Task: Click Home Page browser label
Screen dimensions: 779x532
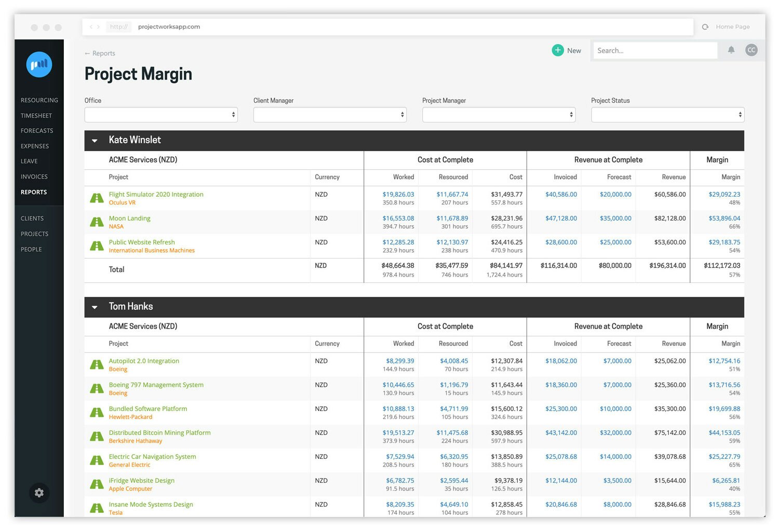Action: [x=733, y=27]
